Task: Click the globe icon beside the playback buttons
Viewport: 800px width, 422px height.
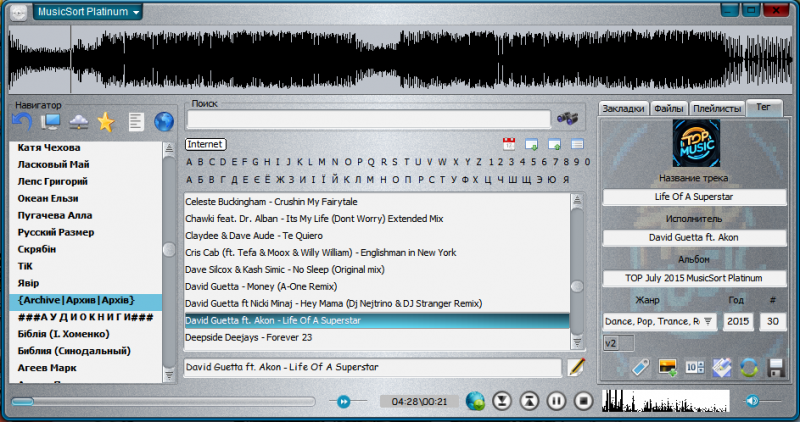Action: (475, 401)
